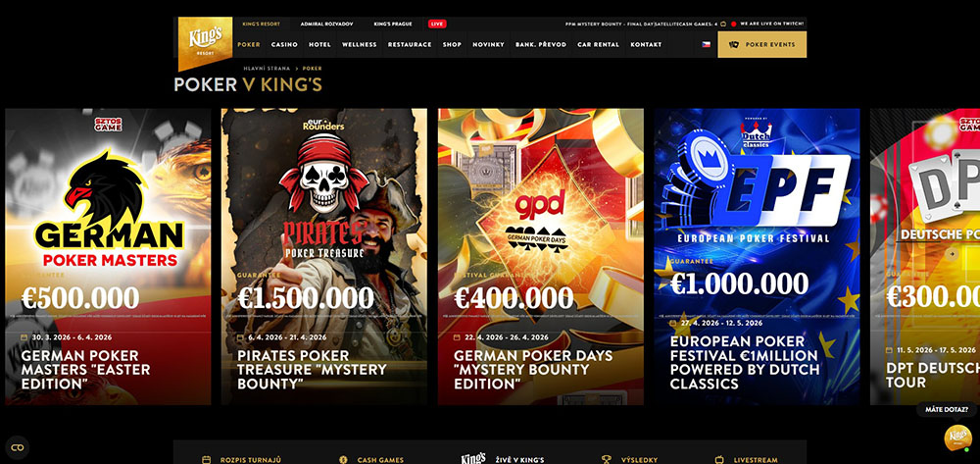The width and height of the screenshot is (980, 464).
Task: Click the calendar icon beside Rozpis turnajů
Action: 206,460
